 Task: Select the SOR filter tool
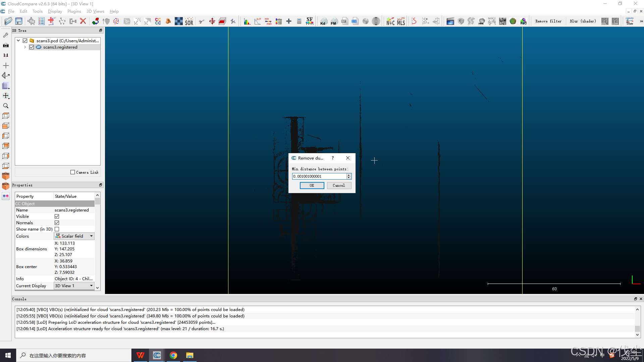[189, 21]
